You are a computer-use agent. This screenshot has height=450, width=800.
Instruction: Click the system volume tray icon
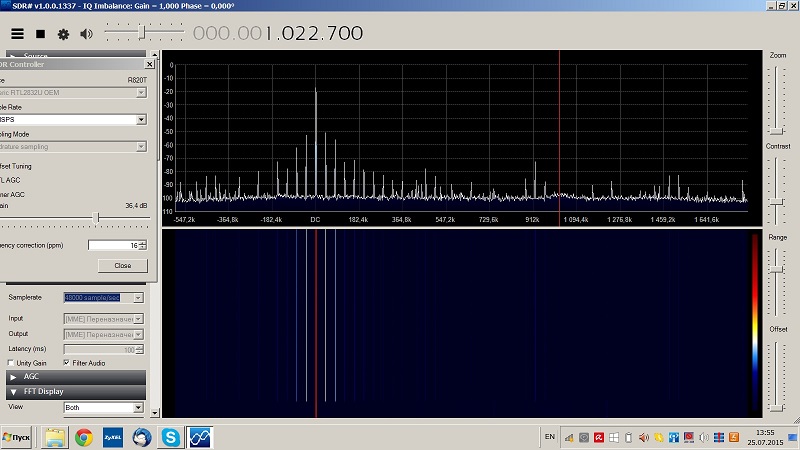(704, 438)
